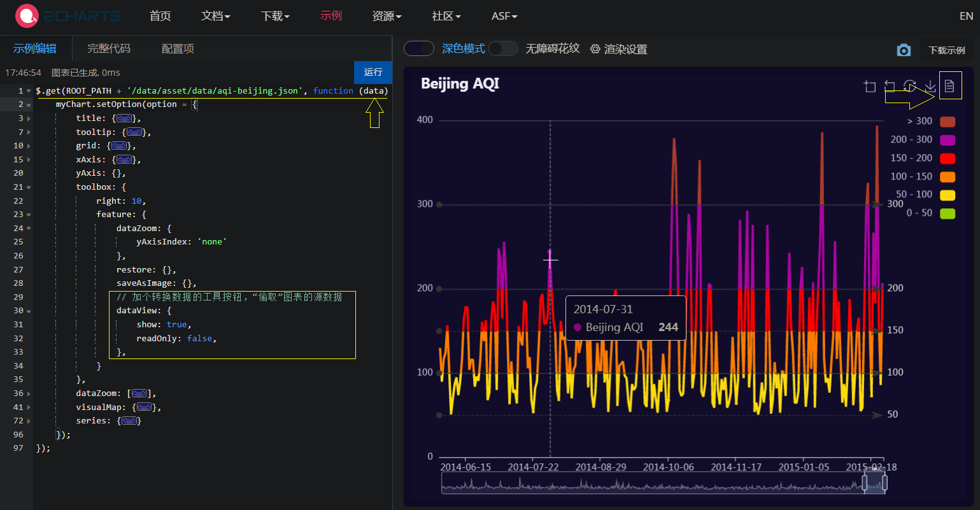Image resolution: width=980 pixels, height=510 pixels.
Task: Click folded tooltip placeholder badge
Action: coord(134,132)
